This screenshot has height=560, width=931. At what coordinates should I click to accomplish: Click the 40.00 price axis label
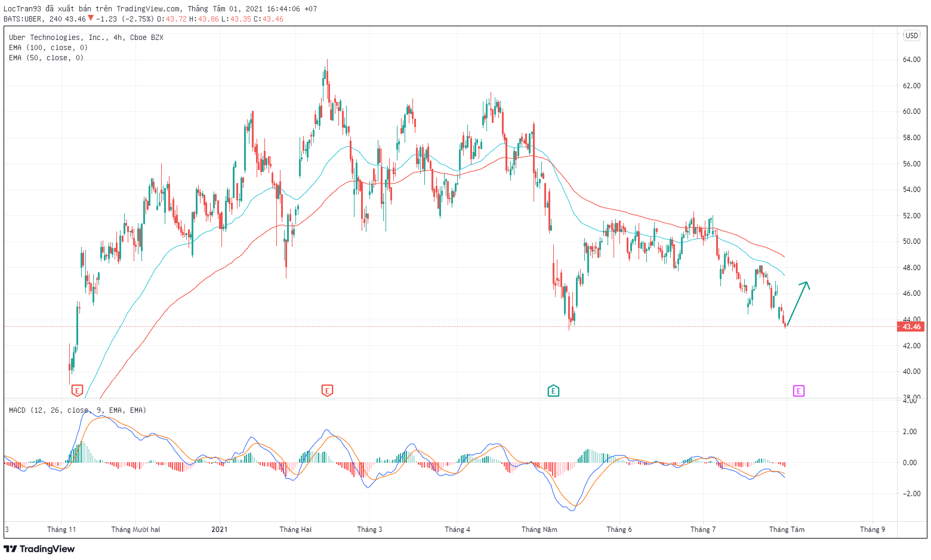click(911, 372)
